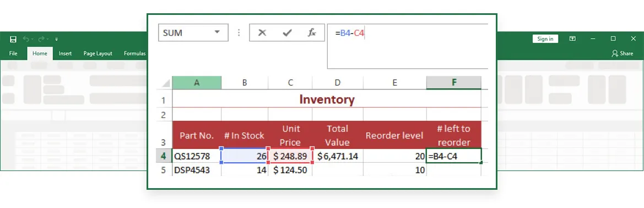Cancel the formula entry with X icon
644x208 pixels.
pyautogui.click(x=262, y=33)
